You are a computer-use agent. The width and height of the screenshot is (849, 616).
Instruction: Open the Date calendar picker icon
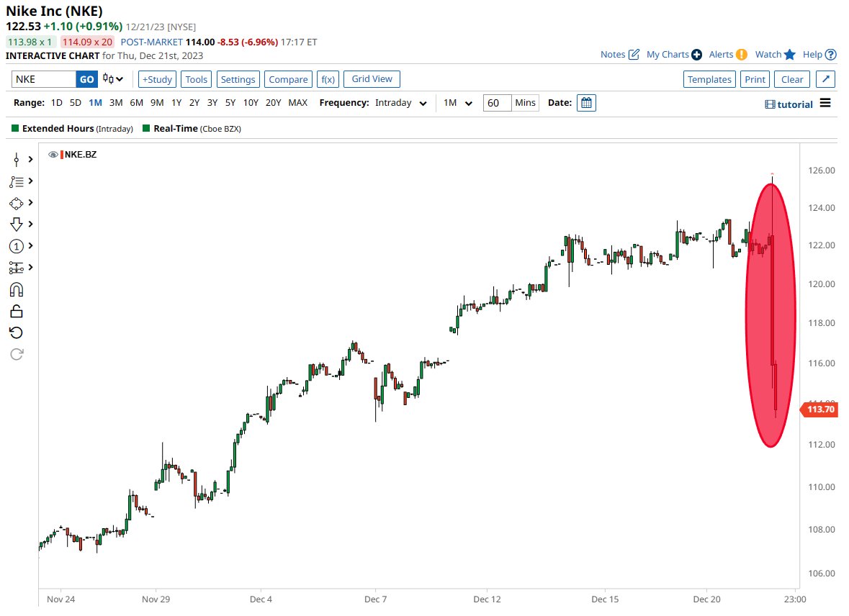pos(586,103)
